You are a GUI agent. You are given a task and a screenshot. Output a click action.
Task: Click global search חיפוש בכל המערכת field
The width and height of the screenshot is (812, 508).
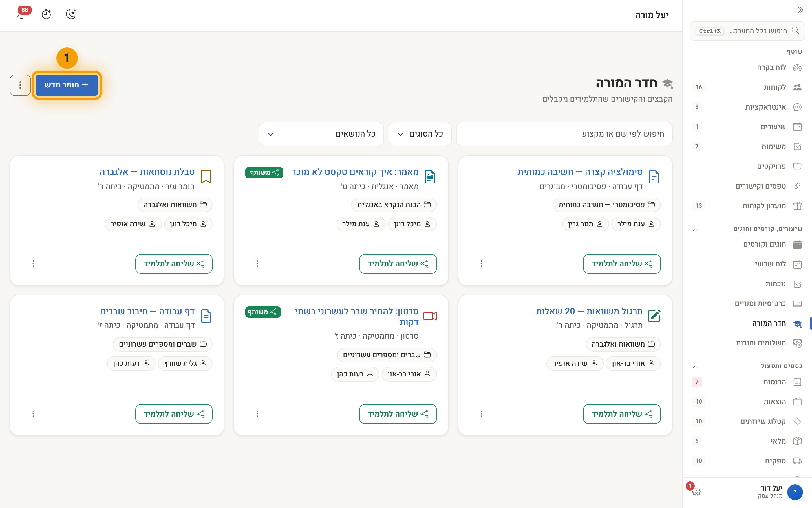[x=747, y=31]
